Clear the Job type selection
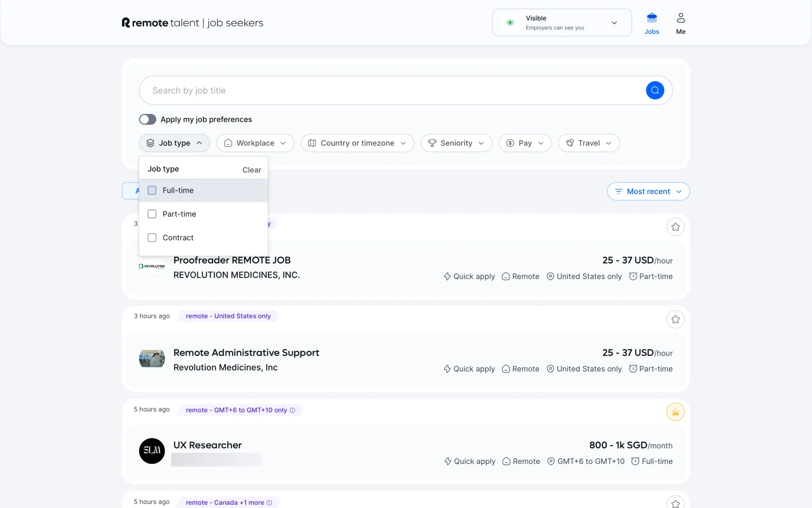 click(x=252, y=170)
